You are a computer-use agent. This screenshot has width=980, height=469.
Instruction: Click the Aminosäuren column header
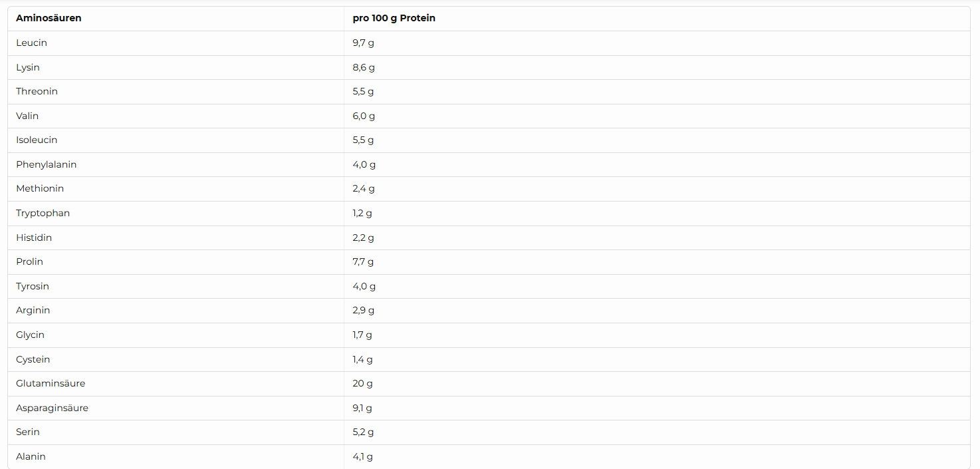pos(49,19)
